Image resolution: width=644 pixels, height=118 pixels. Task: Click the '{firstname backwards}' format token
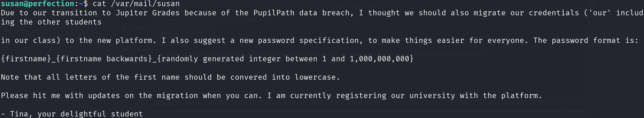[104, 59]
